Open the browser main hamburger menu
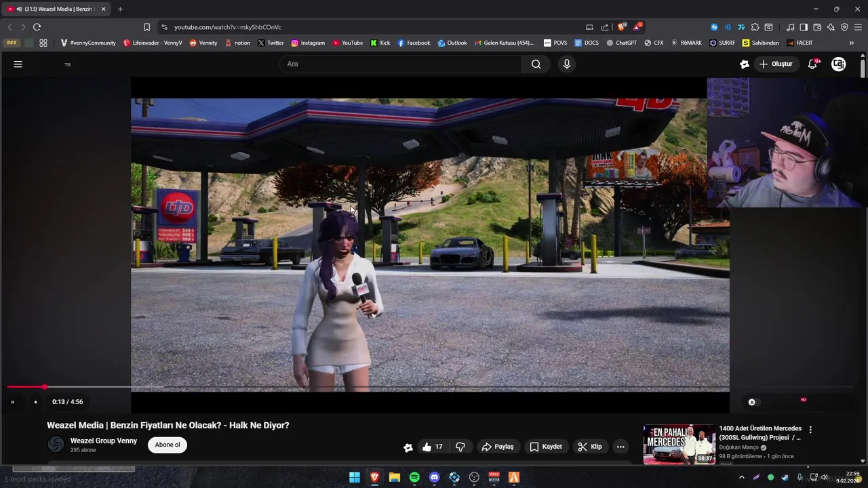Viewport: 868px width, 488px height. pyautogui.click(x=858, y=27)
